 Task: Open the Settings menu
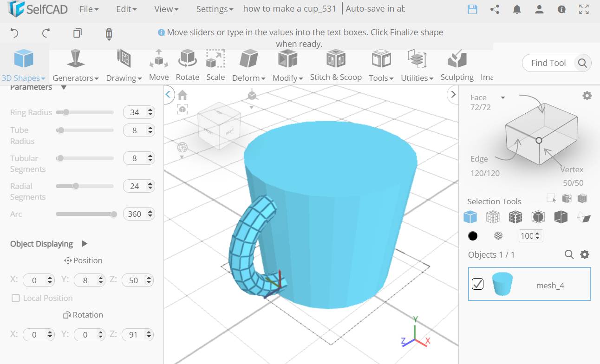[214, 8]
